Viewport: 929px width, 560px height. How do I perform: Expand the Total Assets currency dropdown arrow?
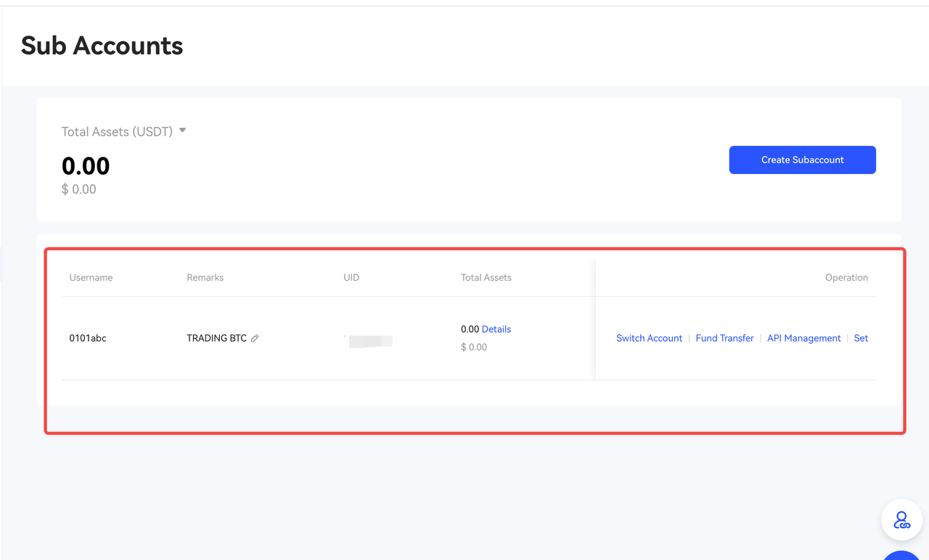pos(183,131)
